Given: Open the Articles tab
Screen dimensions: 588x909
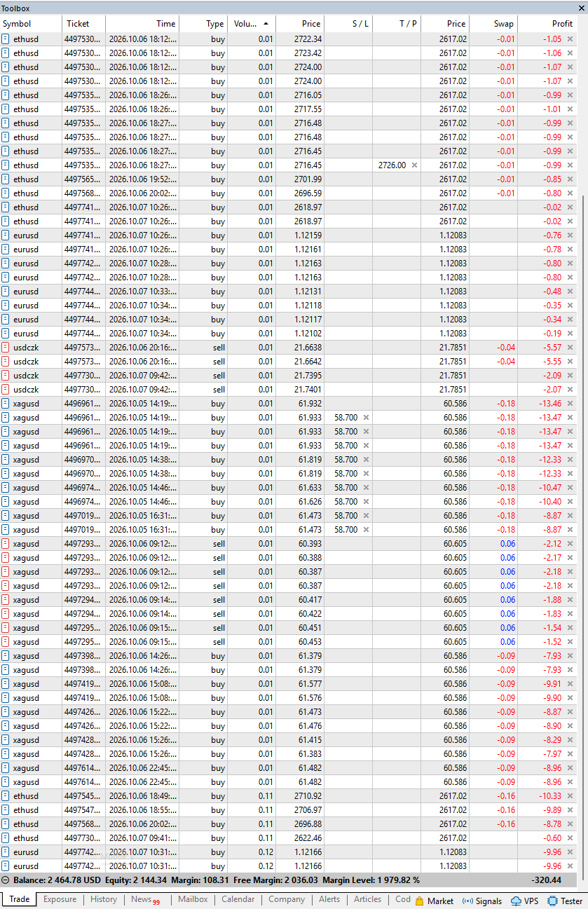Looking at the screenshot, I should tap(368, 900).
